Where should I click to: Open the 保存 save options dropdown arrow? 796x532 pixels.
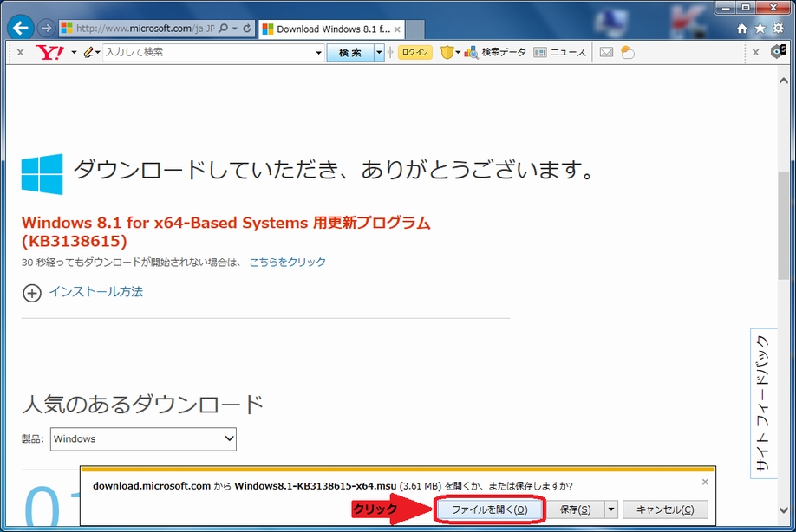(611, 509)
